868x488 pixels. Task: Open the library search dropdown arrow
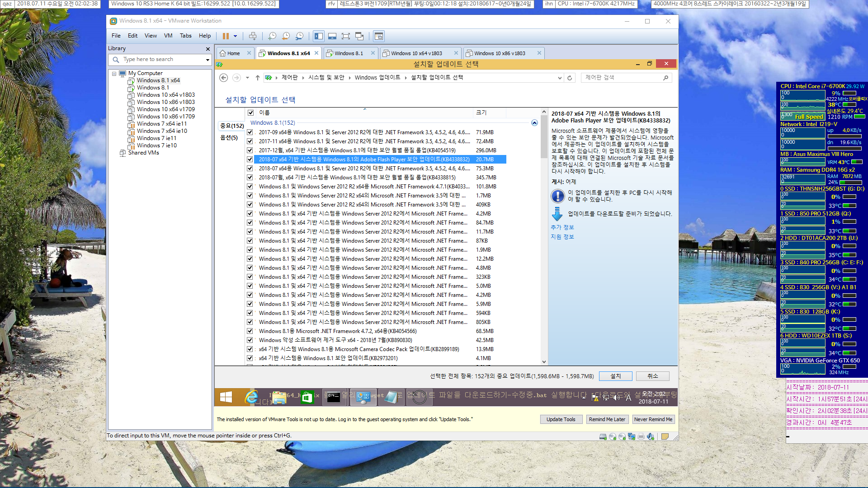pyautogui.click(x=208, y=60)
